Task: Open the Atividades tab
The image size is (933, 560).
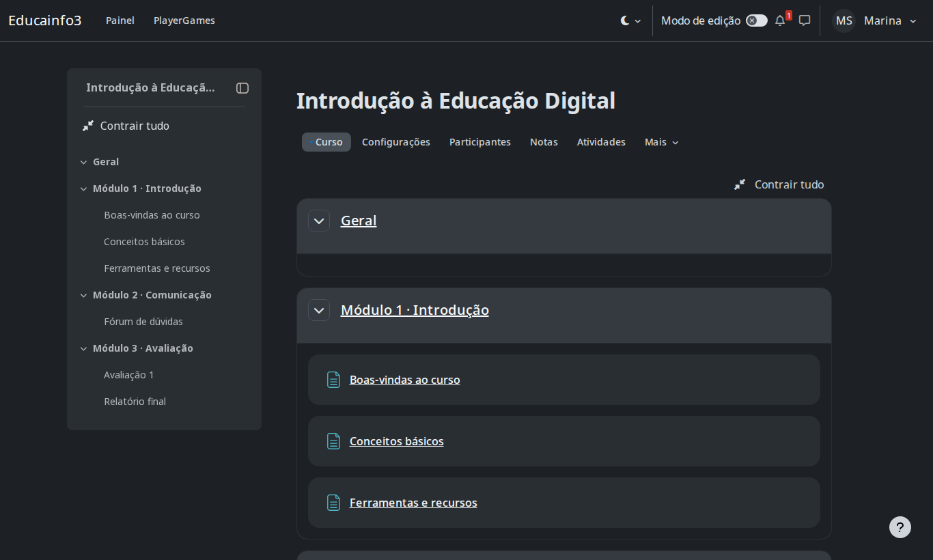Action: click(x=601, y=142)
